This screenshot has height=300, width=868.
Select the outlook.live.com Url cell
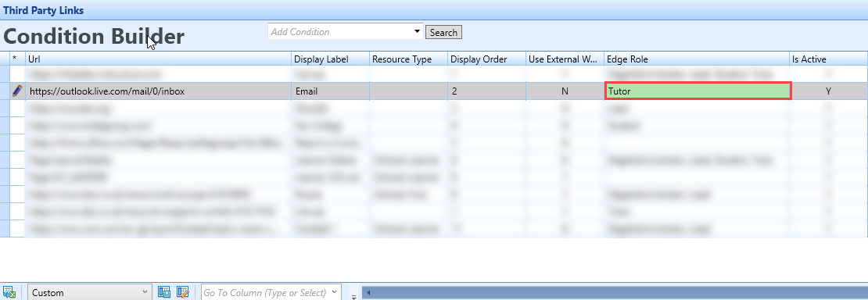tap(158, 91)
